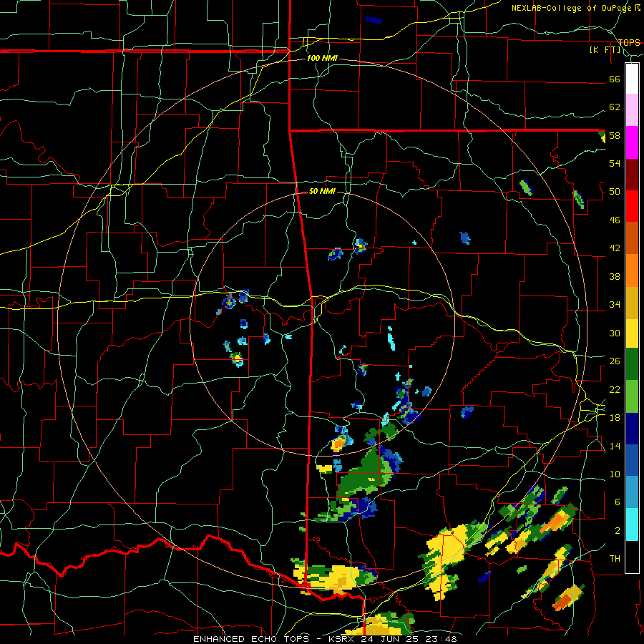Click the 18 value on the legend
Viewport: 644px width, 644px height.
[x=615, y=418]
